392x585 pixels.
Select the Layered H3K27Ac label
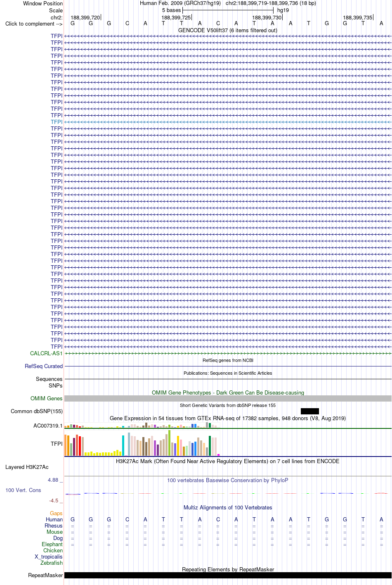[x=27, y=467]
